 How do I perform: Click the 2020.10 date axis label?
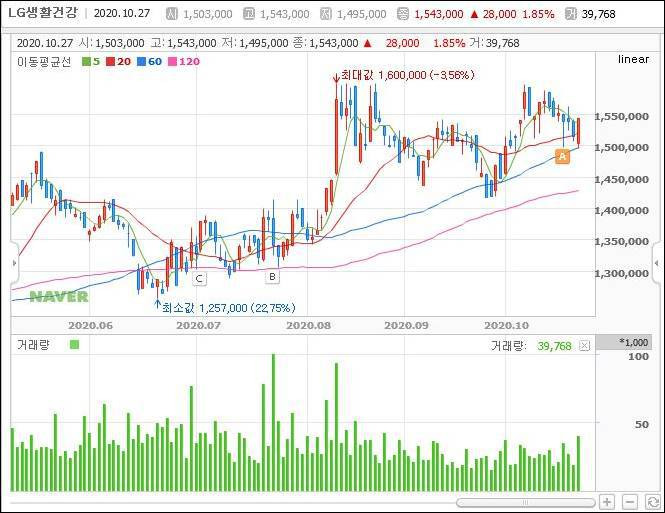click(x=506, y=326)
